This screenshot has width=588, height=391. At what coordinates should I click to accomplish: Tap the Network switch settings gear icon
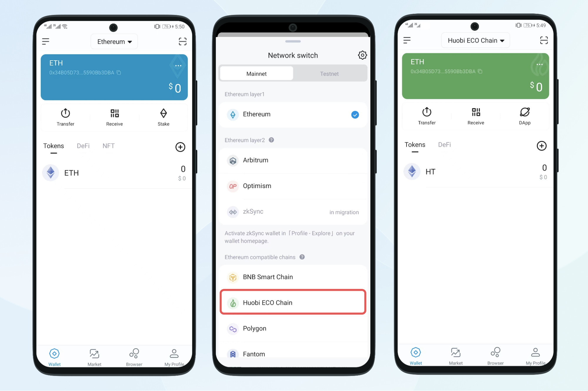[362, 55]
